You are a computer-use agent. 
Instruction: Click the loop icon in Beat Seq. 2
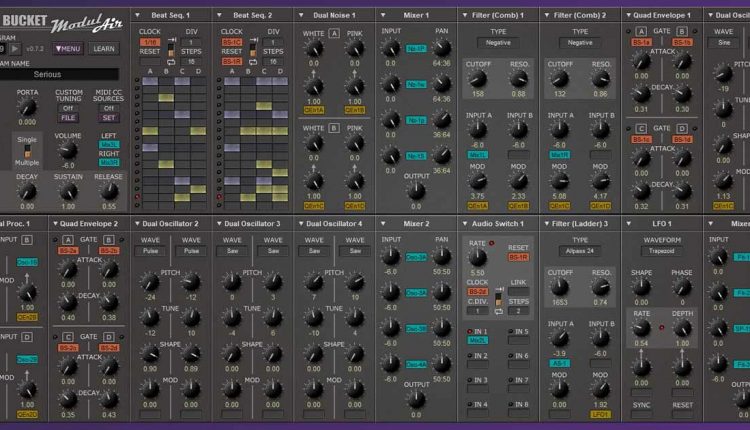pos(253,62)
